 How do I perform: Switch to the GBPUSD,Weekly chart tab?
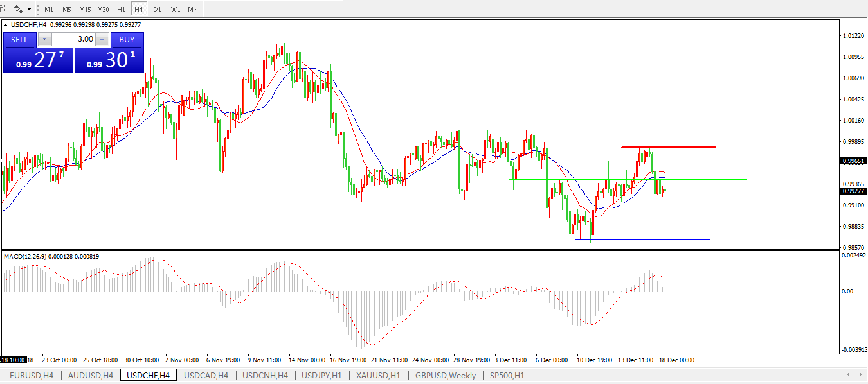click(446, 375)
